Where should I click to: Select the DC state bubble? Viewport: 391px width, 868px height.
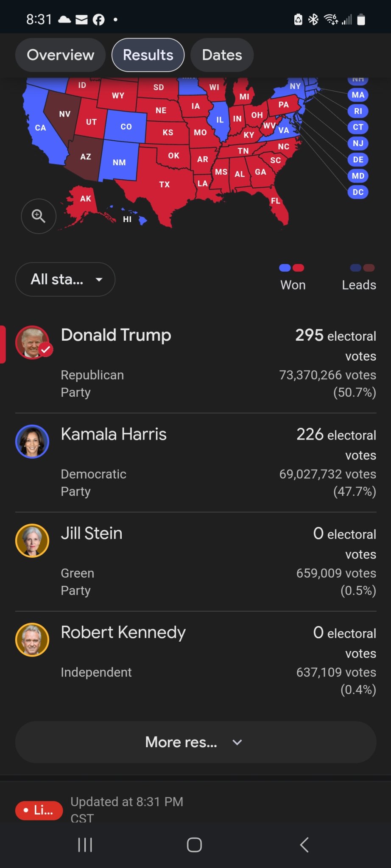coord(358,192)
